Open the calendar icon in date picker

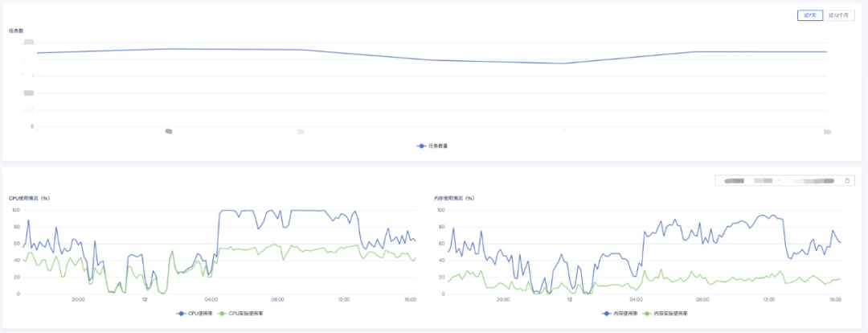pos(848,181)
